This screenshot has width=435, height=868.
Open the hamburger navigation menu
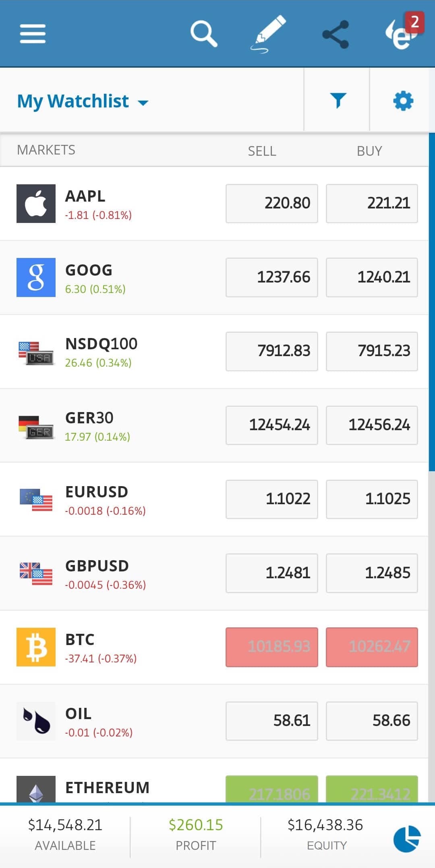[33, 33]
